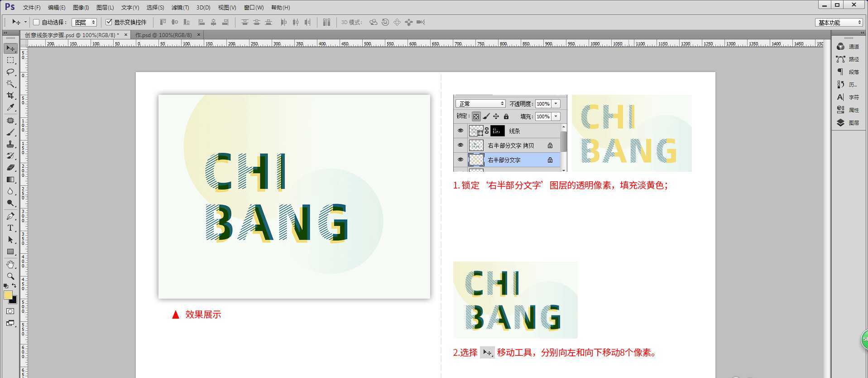Close the 创意线条字步骤.psd document tab
868x378 pixels.
pos(126,35)
